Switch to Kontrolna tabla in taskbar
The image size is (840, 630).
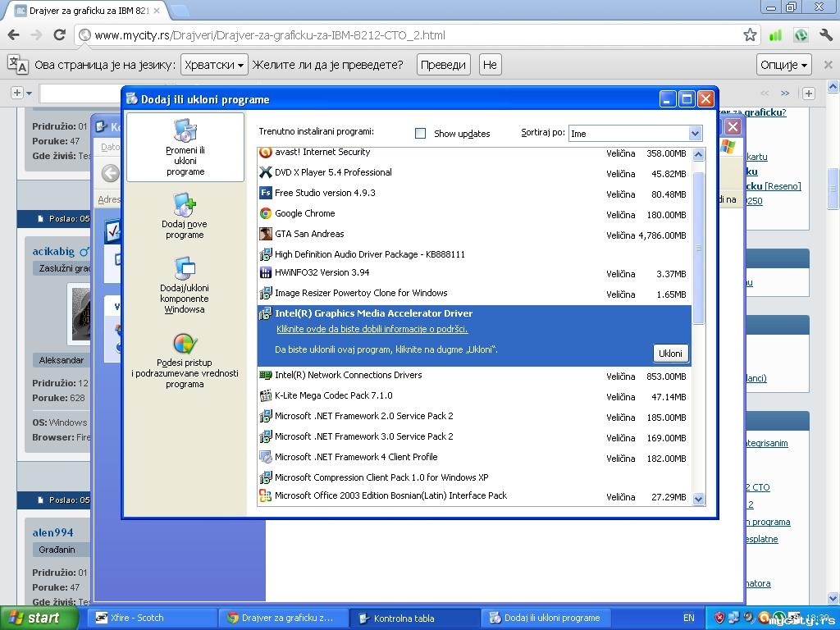[x=414, y=618]
